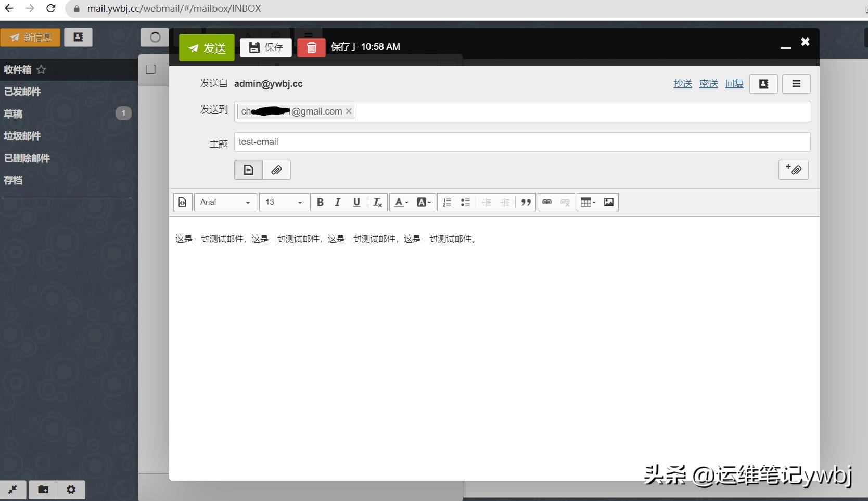Add a CC recipient via 抄送 link
This screenshot has width=868, height=501.
pyautogui.click(x=682, y=83)
